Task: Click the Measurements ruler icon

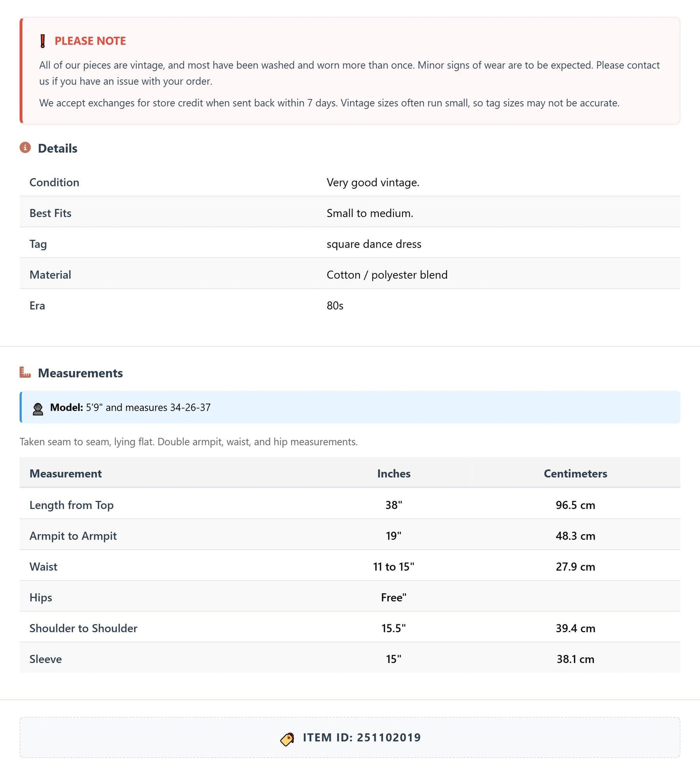Action: point(25,372)
